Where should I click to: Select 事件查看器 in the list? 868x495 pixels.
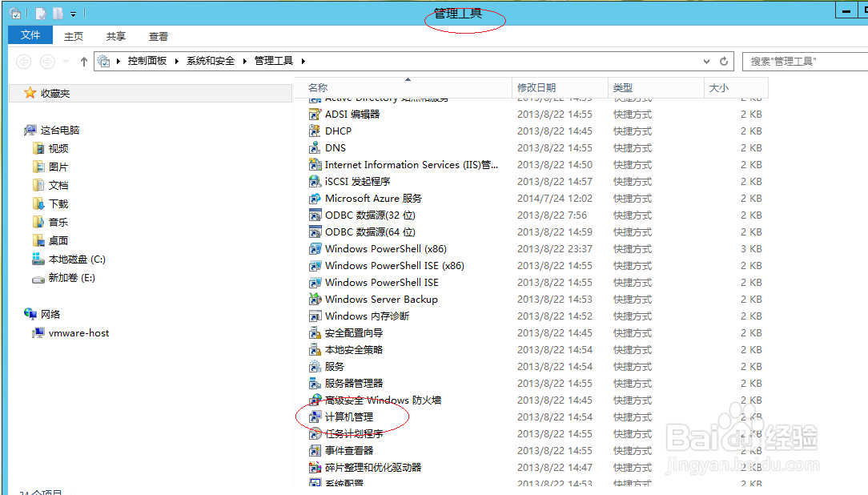(346, 450)
